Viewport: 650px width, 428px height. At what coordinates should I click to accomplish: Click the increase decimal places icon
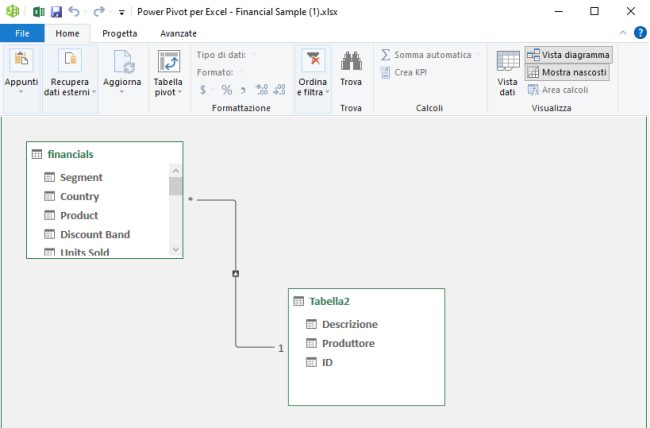click(x=262, y=89)
